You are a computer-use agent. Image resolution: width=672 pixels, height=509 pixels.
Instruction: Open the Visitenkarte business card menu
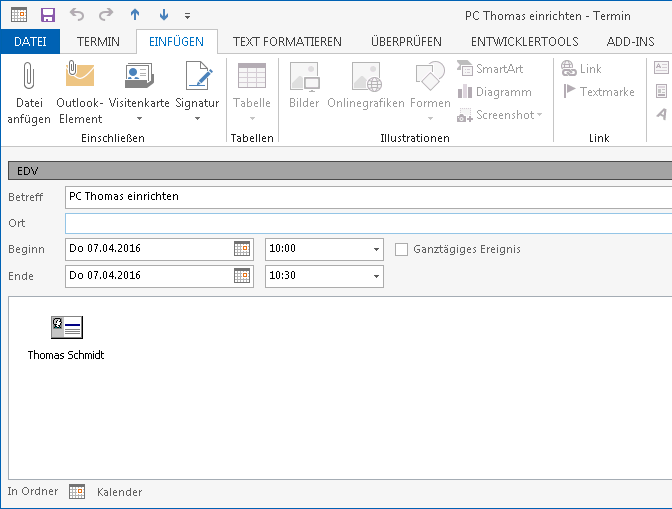point(139,92)
